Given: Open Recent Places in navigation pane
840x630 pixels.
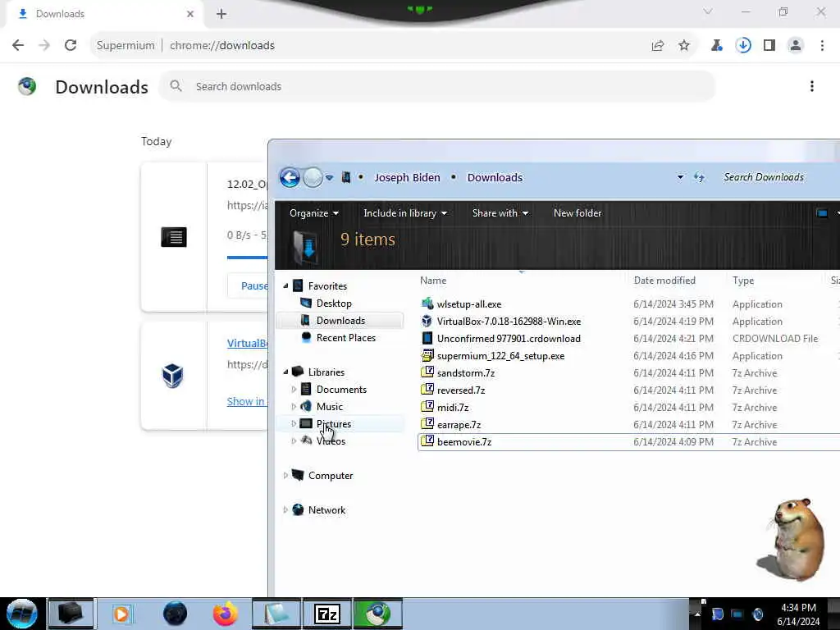Looking at the screenshot, I should 345,337.
